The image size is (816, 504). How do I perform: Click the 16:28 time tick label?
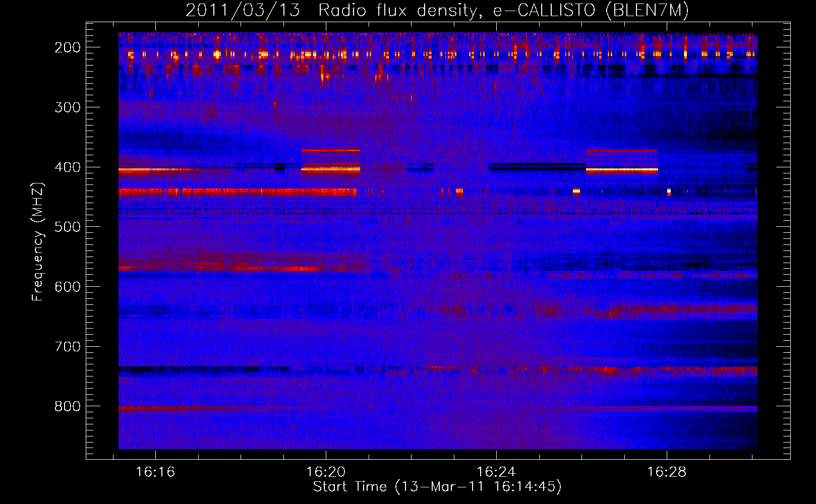pyautogui.click(x=667, y=472)
